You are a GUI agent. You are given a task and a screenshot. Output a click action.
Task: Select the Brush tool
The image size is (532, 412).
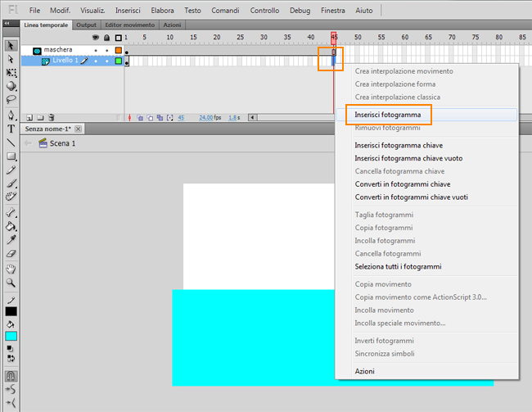point(11,183)
